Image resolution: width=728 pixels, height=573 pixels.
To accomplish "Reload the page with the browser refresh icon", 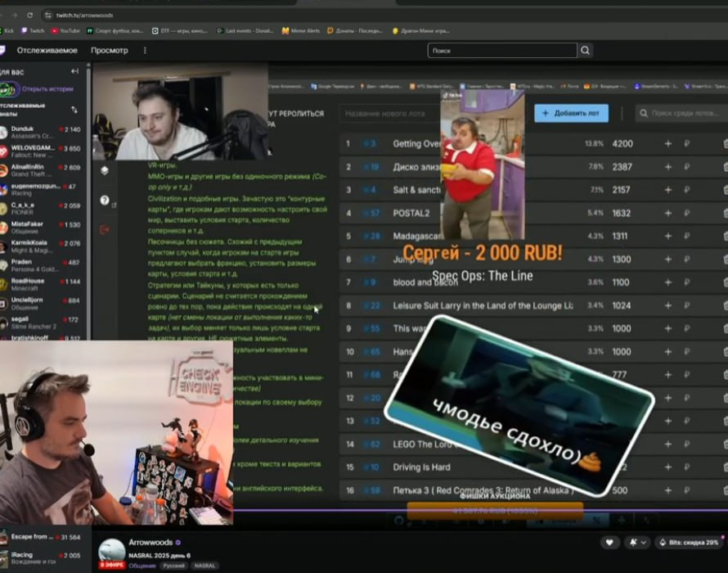I will pos(29,15).
